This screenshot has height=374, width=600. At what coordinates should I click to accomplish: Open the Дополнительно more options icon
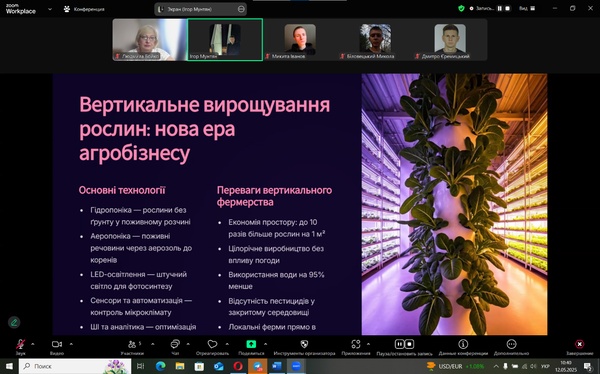511,344
